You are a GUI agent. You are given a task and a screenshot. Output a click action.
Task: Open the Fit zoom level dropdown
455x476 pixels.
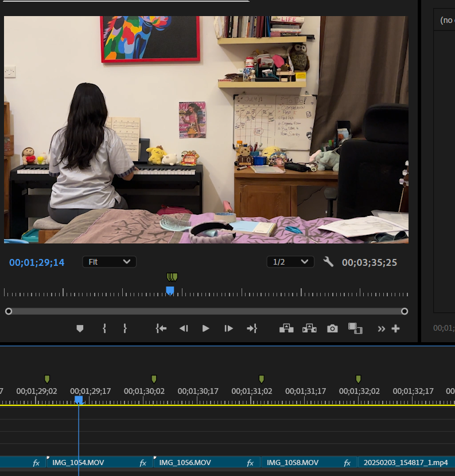click(x=109, y=262)
